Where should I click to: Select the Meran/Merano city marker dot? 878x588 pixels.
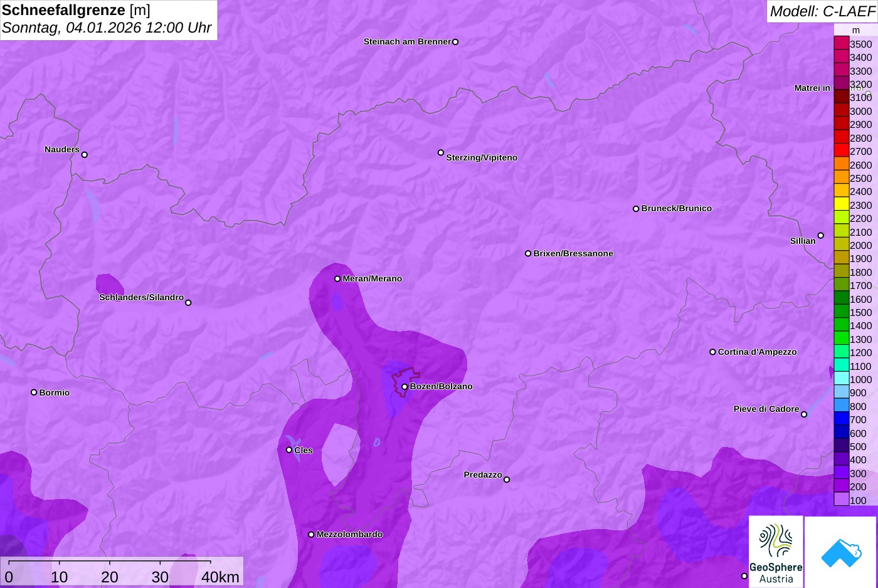tap(337, 279)
